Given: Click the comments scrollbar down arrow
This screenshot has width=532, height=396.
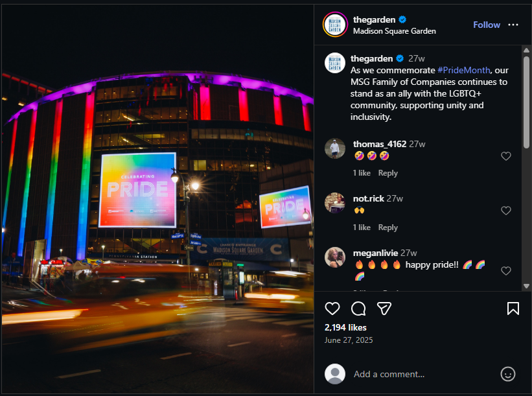Looking at the screenshot, I should click(x=526, y=286).
